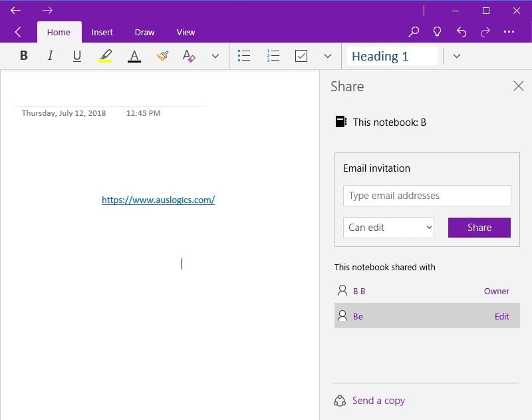The image size is (532, 420).
Task: Click the font color icon
Action: click(134, 56)
